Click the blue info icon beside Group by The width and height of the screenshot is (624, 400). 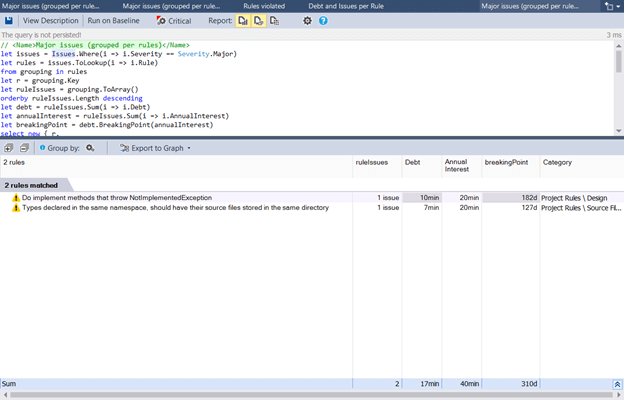pyautogui.click(x=42, y=148)
